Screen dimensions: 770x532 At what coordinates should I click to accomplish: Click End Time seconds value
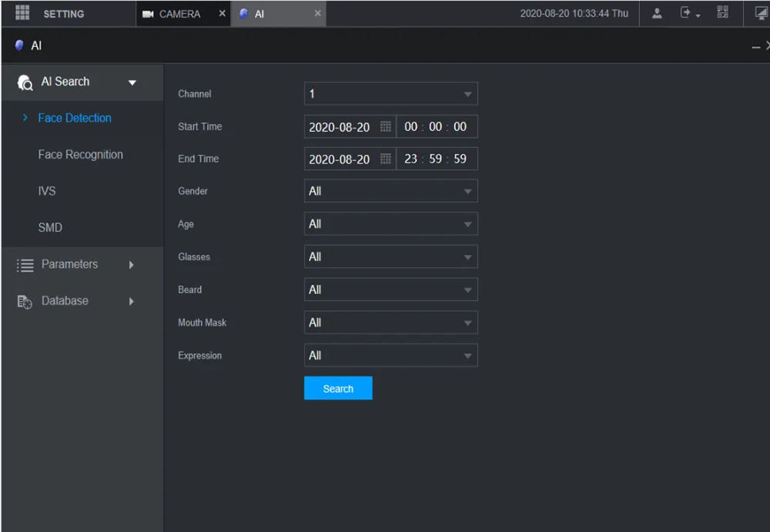tap(460, 159)
